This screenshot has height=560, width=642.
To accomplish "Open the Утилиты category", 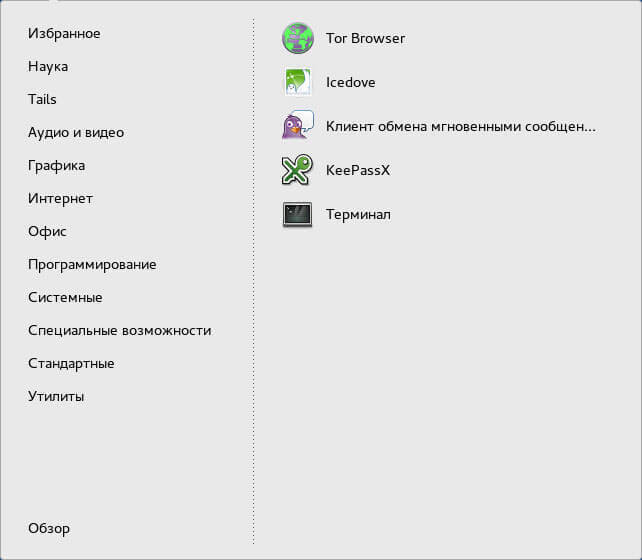I will click(x=56, y=396).
